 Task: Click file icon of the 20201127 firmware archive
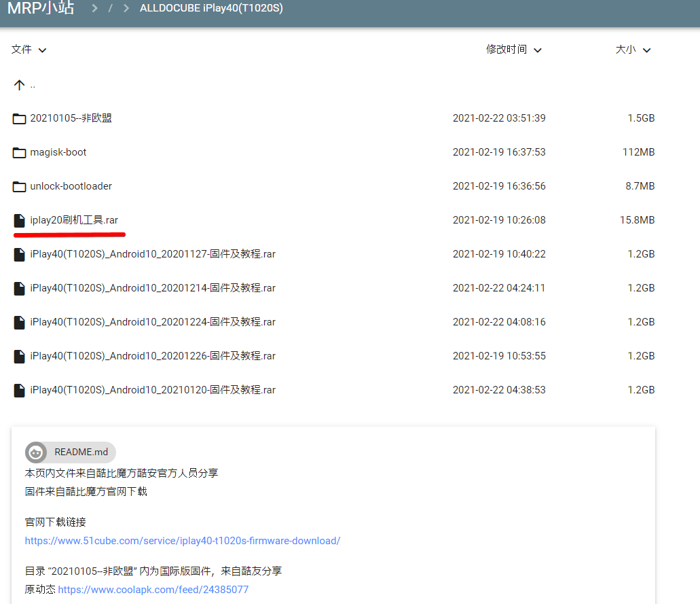tap(19, 255)
